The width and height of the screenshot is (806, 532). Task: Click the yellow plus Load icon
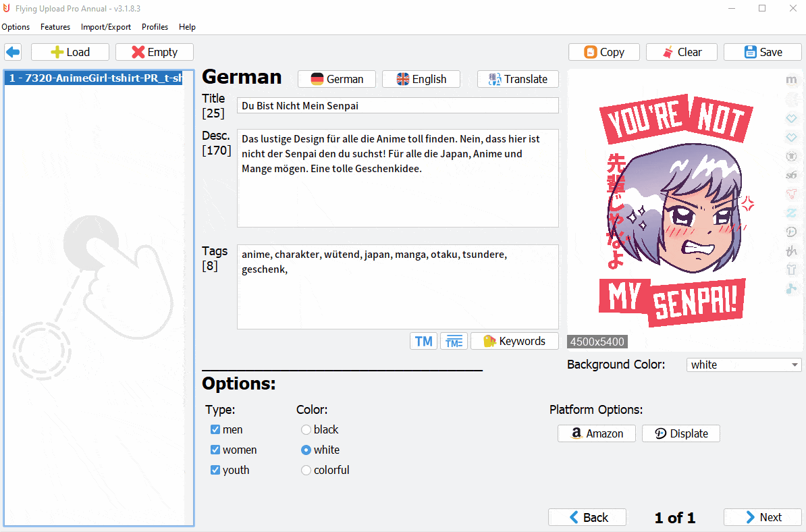coord(57,53)
